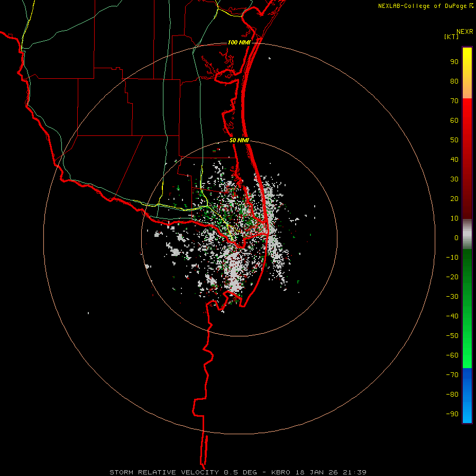Click the 20 value on velocity scale

coord(454,199)
